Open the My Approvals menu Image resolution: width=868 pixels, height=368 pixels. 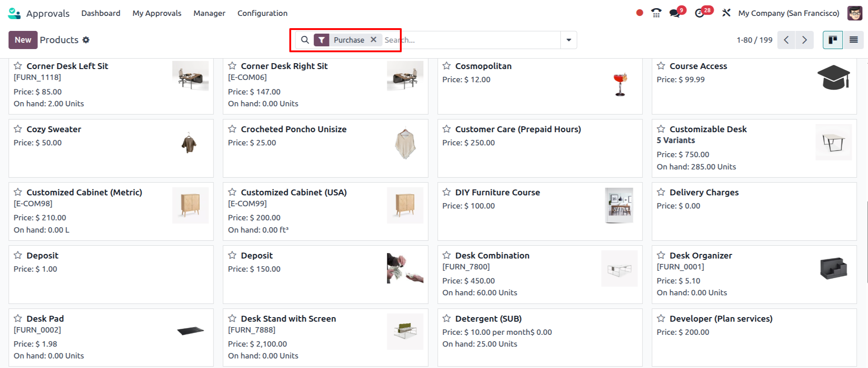tap(157, 13)
